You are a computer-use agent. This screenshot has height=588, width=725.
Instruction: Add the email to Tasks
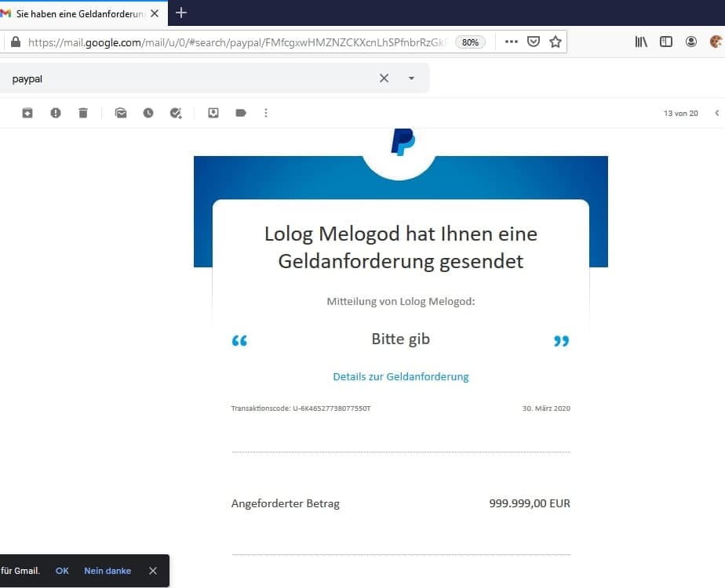tap(176, 113)
